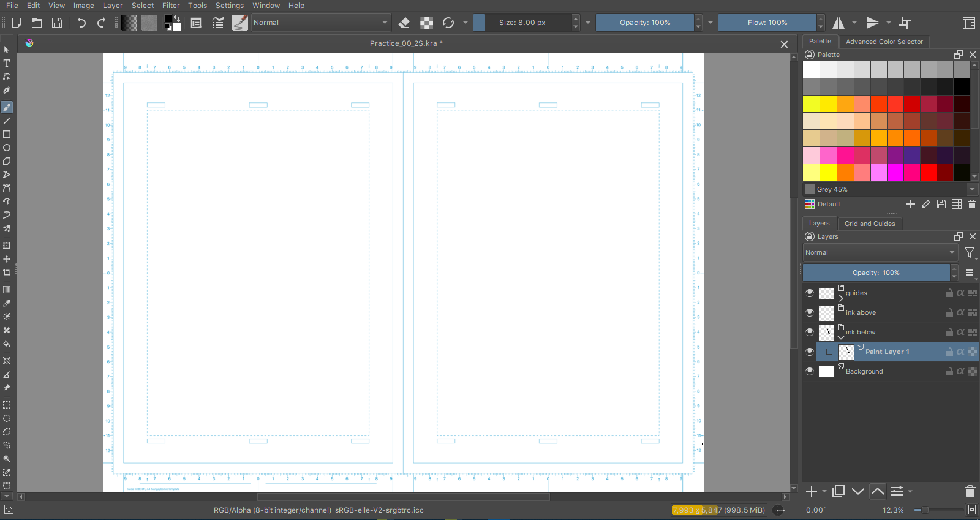Image resolution: width=980 pixels, height=520 pixels.
Task: Open the Filter menu
Action: [171, 6]
